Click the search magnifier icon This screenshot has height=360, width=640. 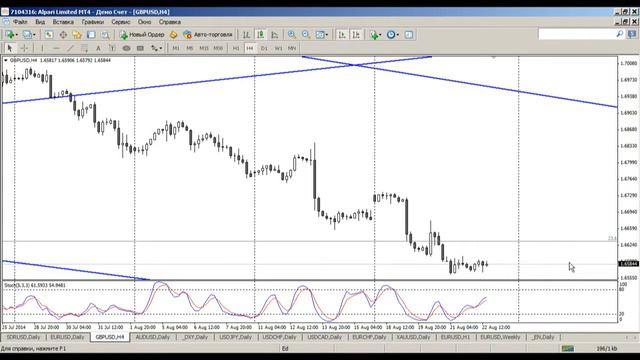pyautogui.click(x=619, y=34)
